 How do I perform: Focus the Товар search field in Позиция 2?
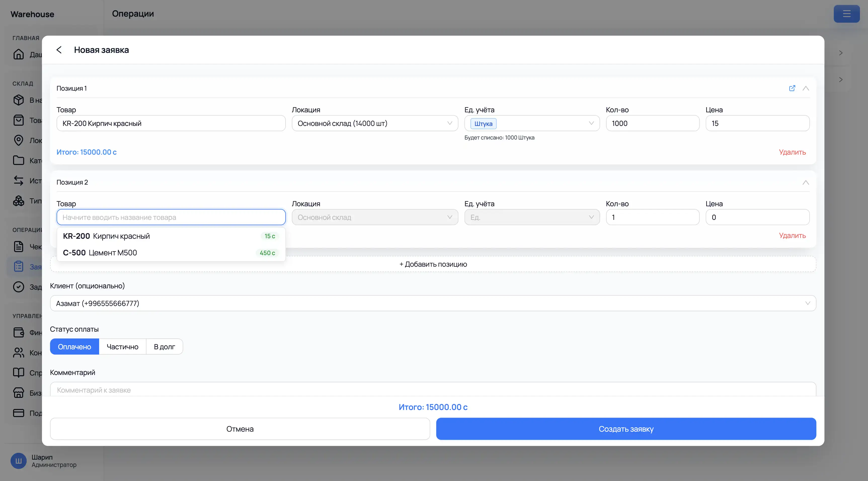171,217
